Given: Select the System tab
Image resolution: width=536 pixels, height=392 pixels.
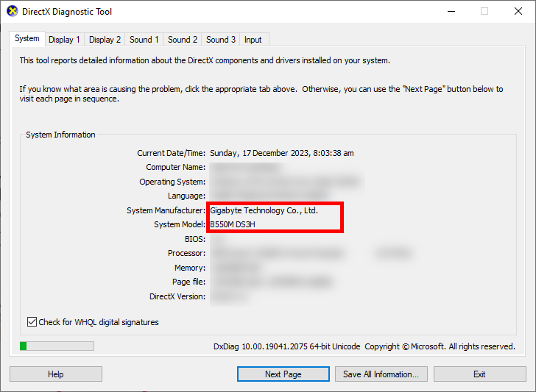Looking at the screenshot, I should pos(27,38).
